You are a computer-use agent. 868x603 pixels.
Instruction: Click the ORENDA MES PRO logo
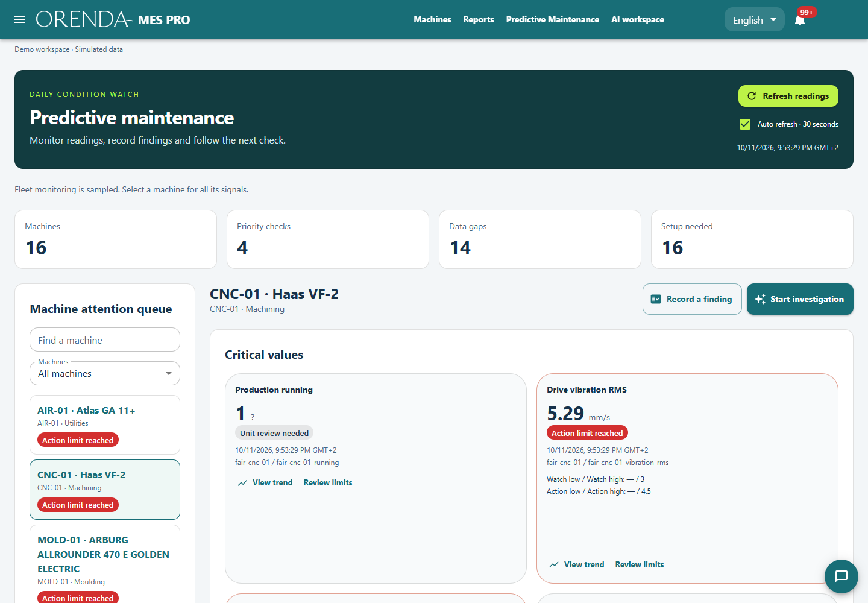tap(113, 19)
